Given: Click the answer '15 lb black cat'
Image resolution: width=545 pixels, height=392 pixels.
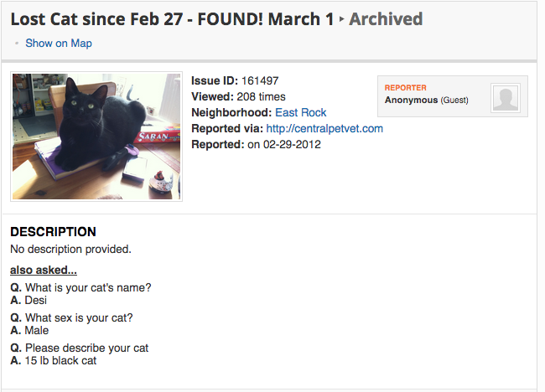Looking at the screenshot, I should point(60,360).
